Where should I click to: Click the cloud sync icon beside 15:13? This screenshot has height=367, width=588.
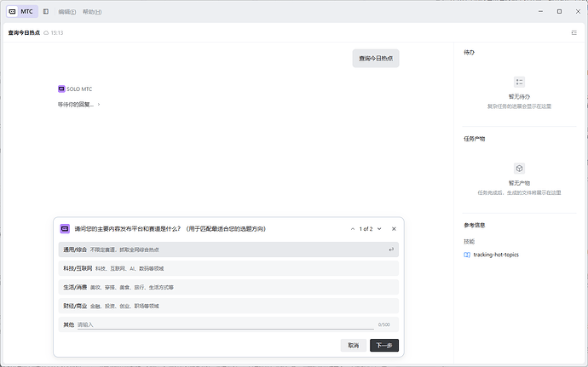[x=46, y=33]
